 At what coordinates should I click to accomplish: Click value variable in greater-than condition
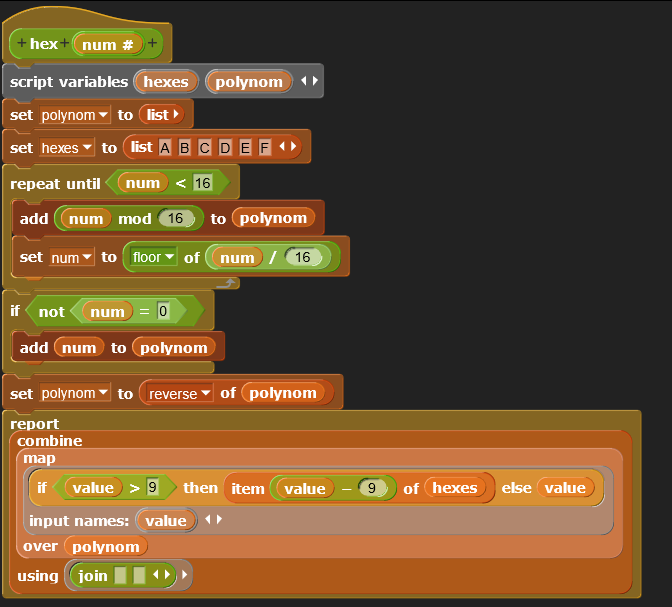(x=93, y=488)
